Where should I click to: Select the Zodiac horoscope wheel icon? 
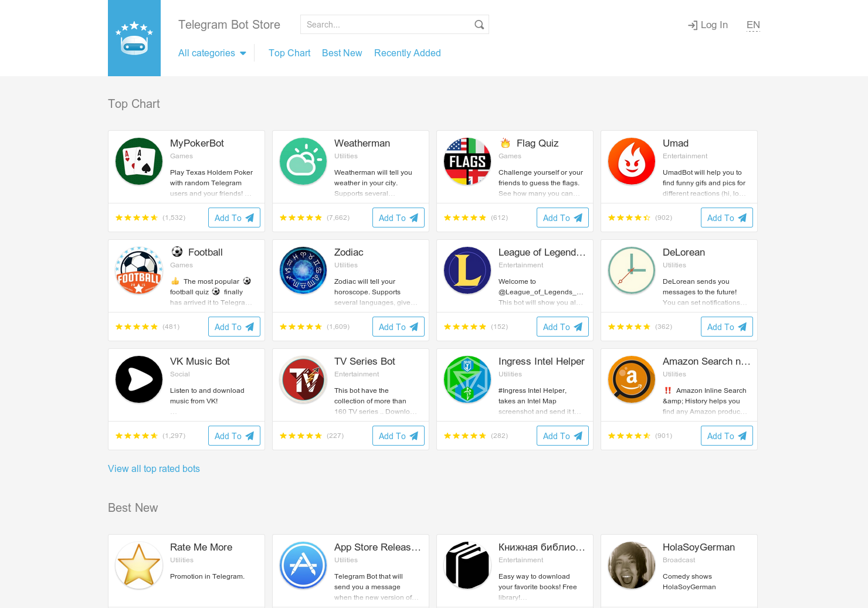tap(303, 270)
